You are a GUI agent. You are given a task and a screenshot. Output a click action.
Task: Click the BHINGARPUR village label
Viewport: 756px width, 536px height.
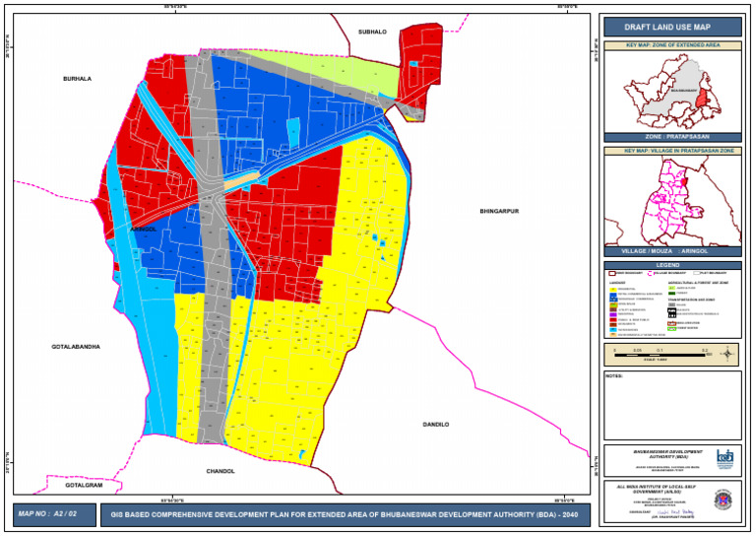point(499,211)
